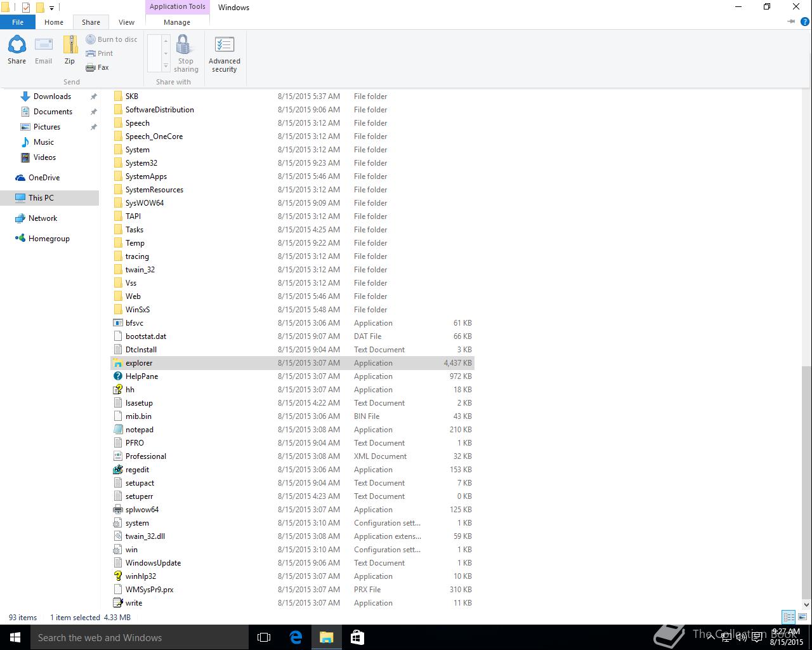This screenshot has height=650, width=812.
Task: Select the winhlp32 help icon
Action: point(117,576)
